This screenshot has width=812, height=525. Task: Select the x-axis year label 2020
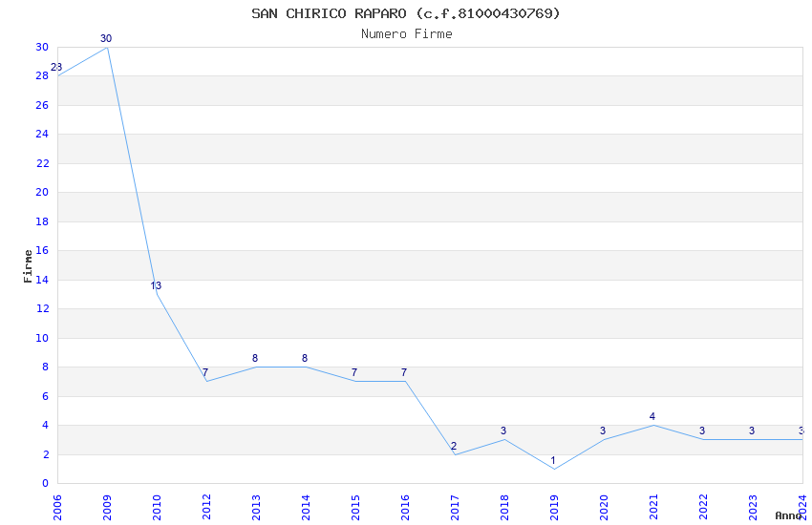click(604, 507)
